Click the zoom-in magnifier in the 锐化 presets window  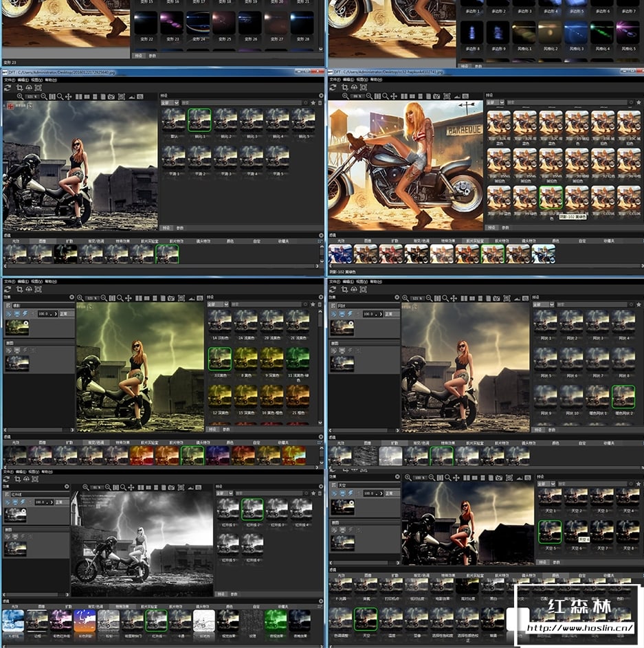20,96
